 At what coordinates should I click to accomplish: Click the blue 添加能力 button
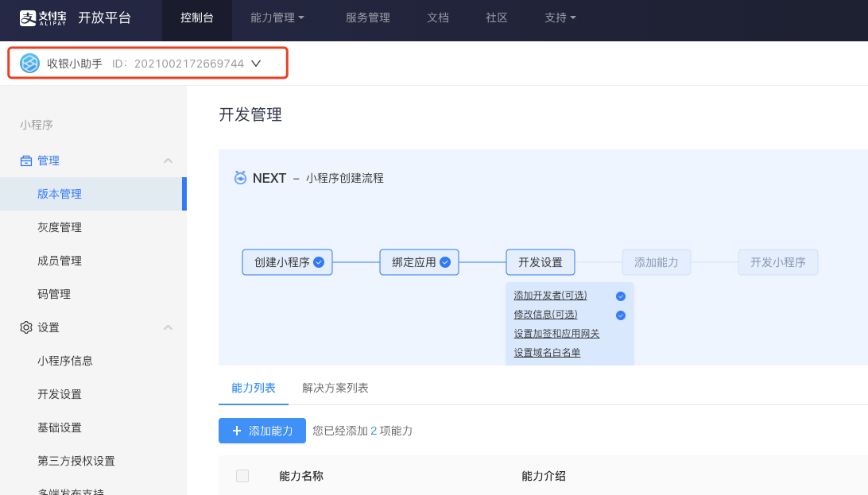(x=262, y=431)
